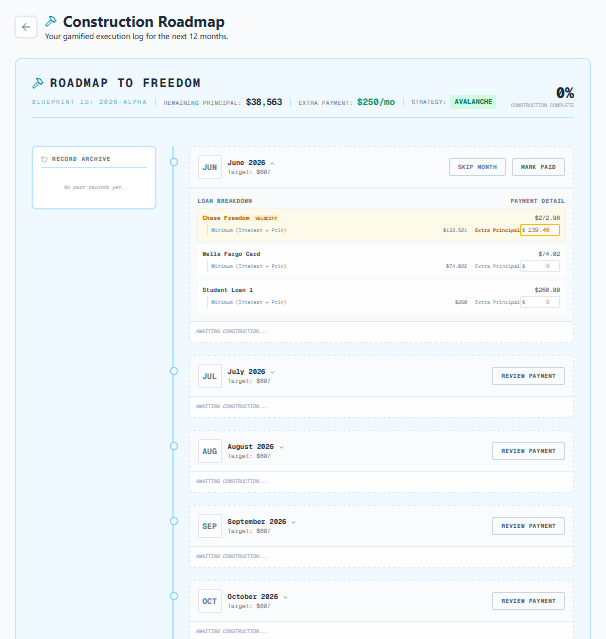Click the June target amount
Viewport: 606px width, 639px height.
(x=249, y=172)
